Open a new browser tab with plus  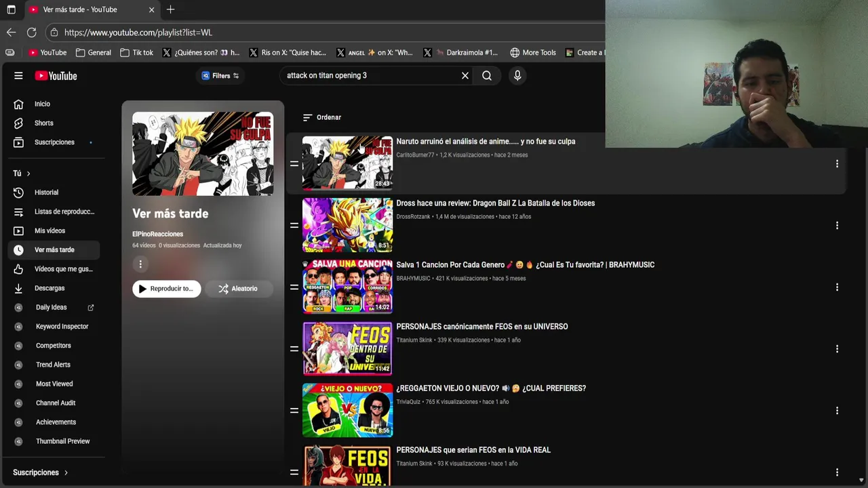[x=170, y=9]
